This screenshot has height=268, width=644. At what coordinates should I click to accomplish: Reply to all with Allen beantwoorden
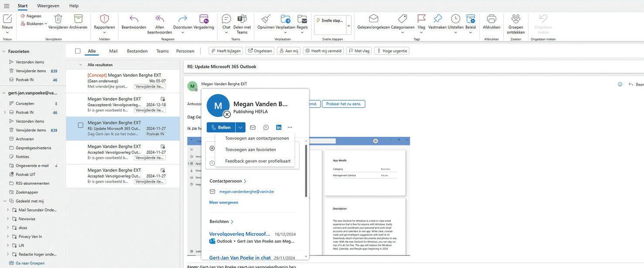click(160, 19)
